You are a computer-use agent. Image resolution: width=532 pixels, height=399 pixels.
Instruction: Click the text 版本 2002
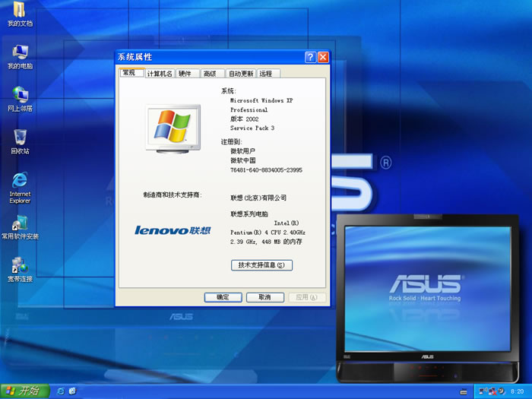coord(245,119)
